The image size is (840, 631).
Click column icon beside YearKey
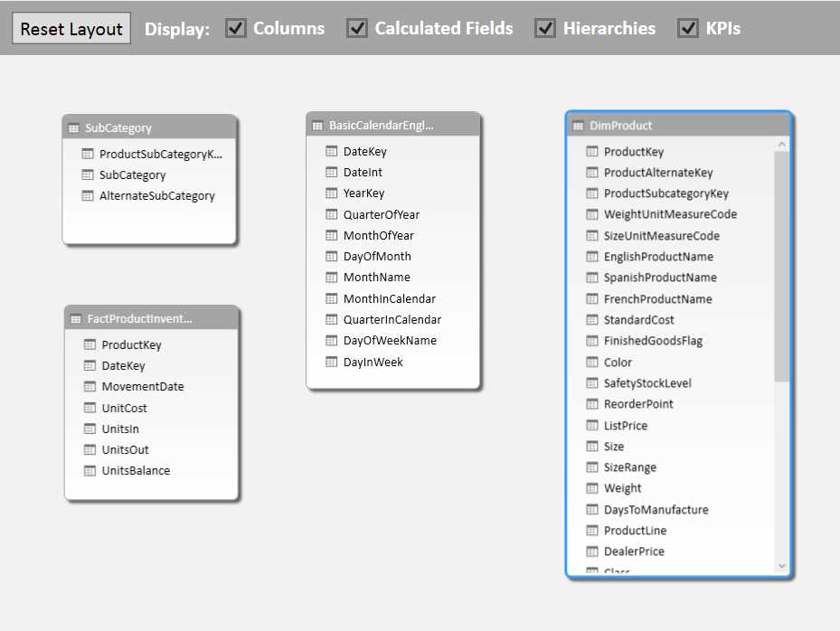pyautogui.click(x=332, y=193)
